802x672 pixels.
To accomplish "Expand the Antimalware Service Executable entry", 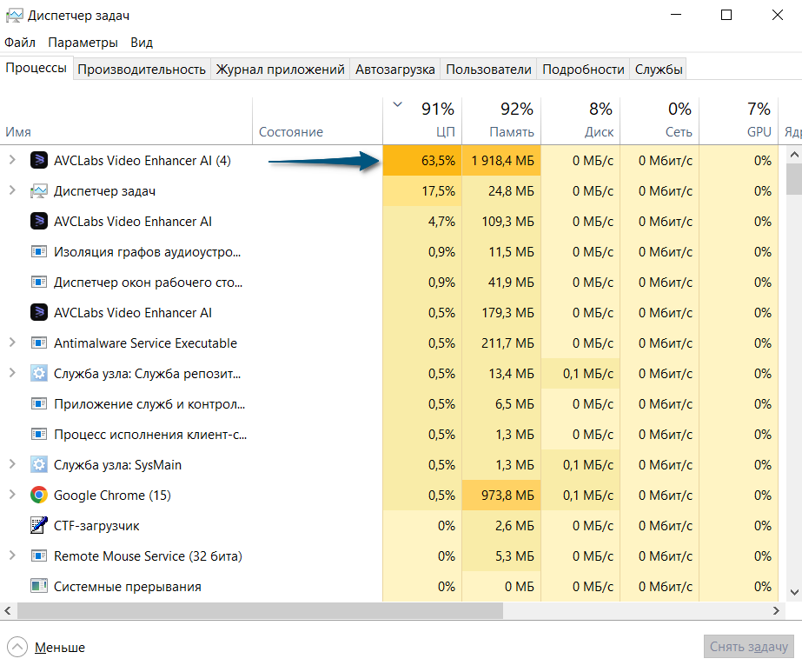I will point(12,343).
